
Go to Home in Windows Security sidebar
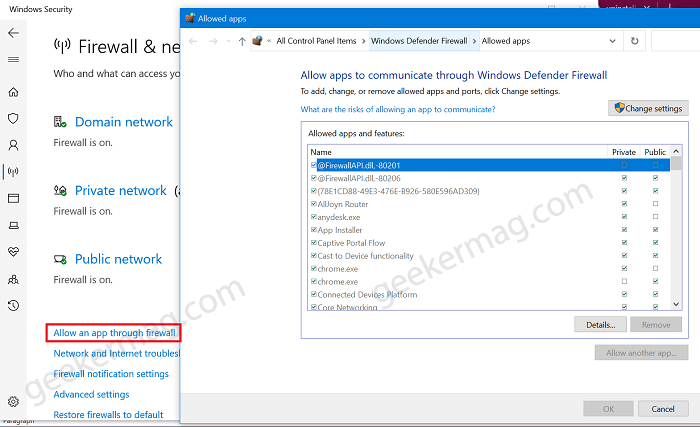(13, 92)
